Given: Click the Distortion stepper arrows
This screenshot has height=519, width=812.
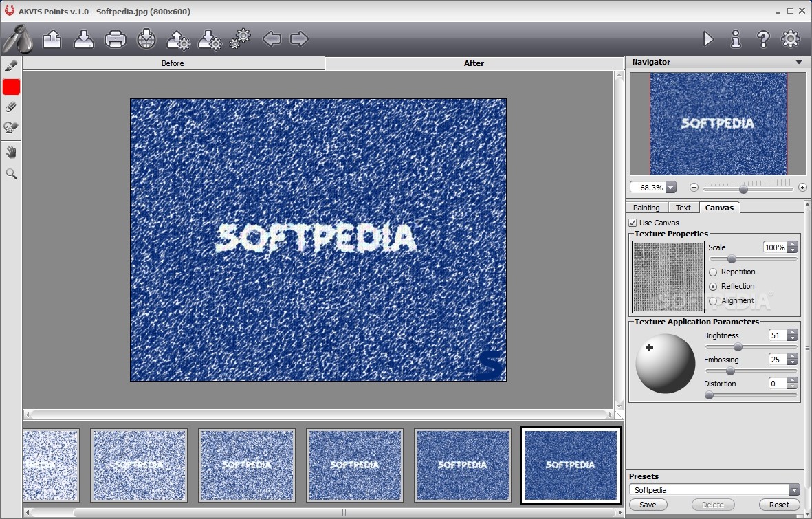Looking at the screenshot, I should point(793,384).
